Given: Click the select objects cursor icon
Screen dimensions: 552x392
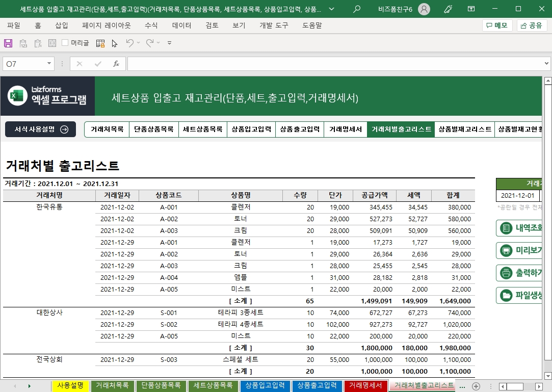Looking at the screenshot, I should click(x=115, y=43).
